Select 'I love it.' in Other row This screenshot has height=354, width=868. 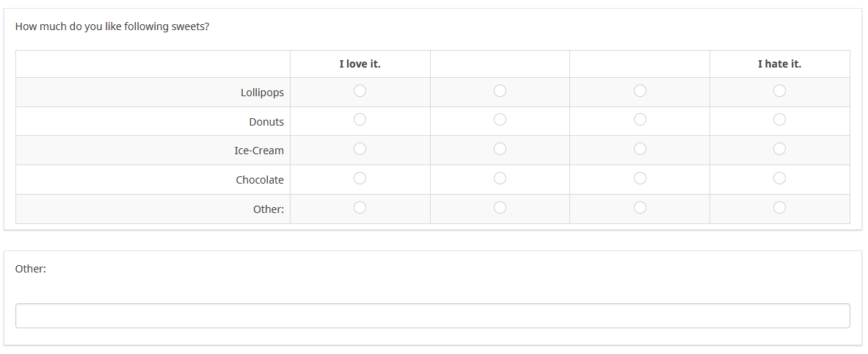tap(360, 208)
